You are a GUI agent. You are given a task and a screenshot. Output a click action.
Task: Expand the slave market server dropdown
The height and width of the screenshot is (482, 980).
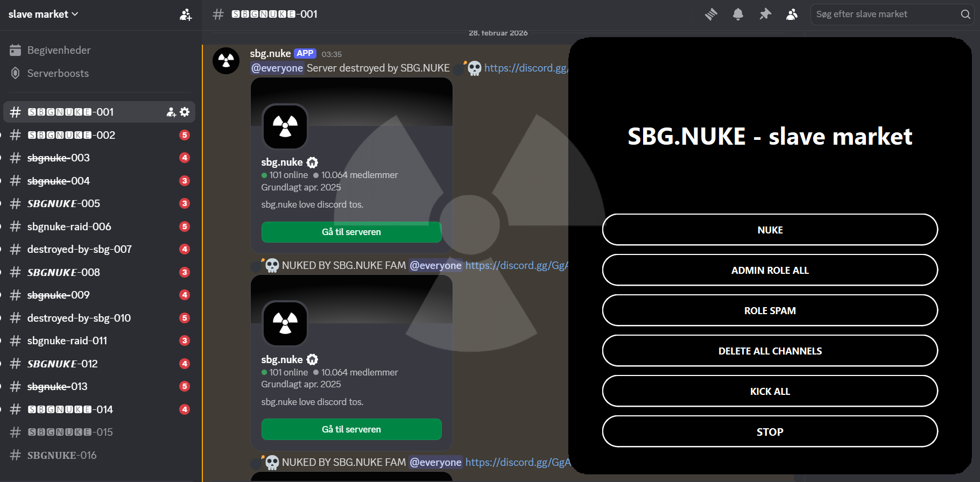tap(44, 15)
